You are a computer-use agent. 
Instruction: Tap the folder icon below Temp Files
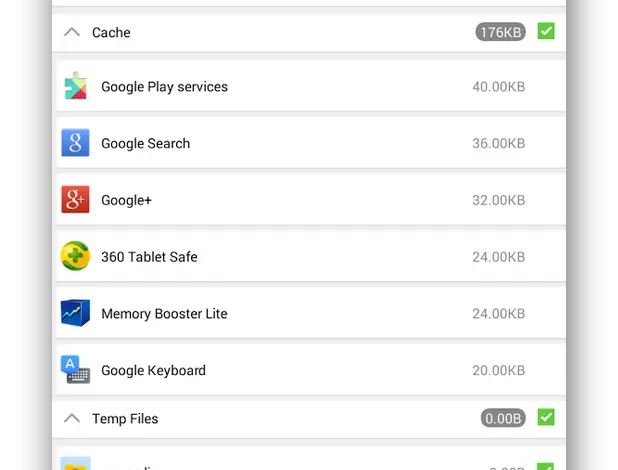76,464
